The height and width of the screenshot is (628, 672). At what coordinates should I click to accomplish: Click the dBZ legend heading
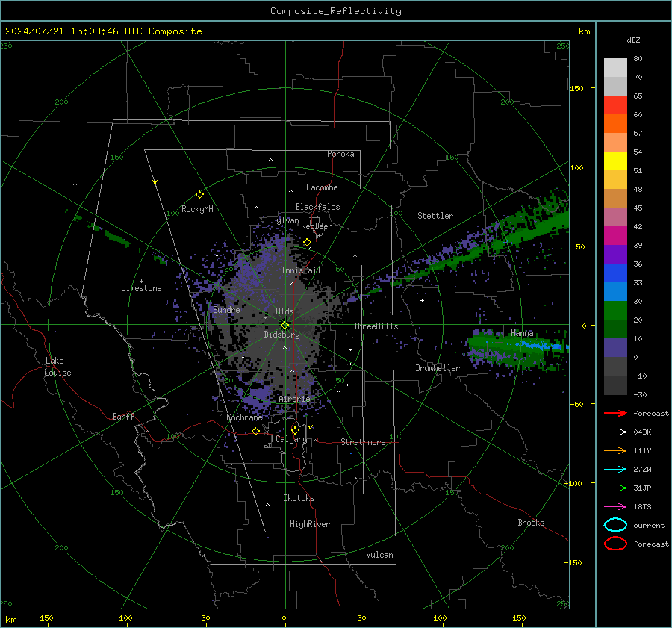633,40
